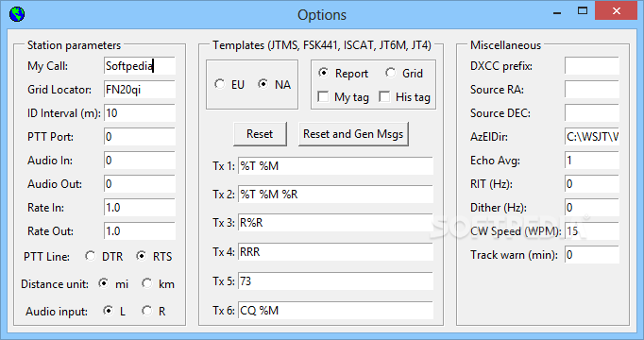
Task: Enable the His tag checkbox
Action: click(x=384, y=97)
